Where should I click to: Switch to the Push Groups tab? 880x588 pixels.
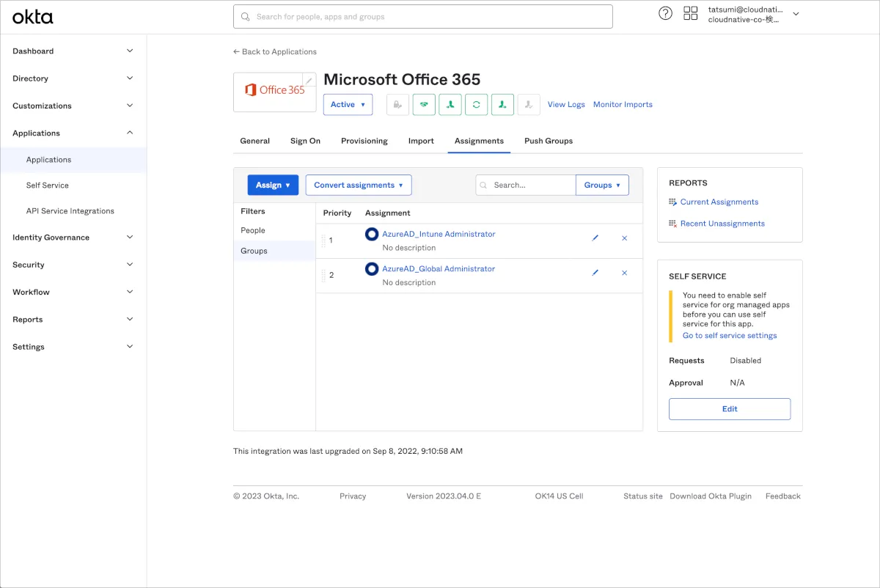(548, 141)
